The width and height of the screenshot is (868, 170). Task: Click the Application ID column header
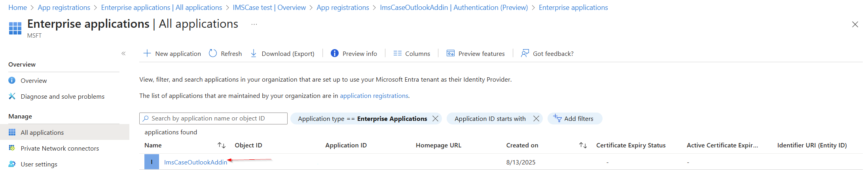[346, 145]
